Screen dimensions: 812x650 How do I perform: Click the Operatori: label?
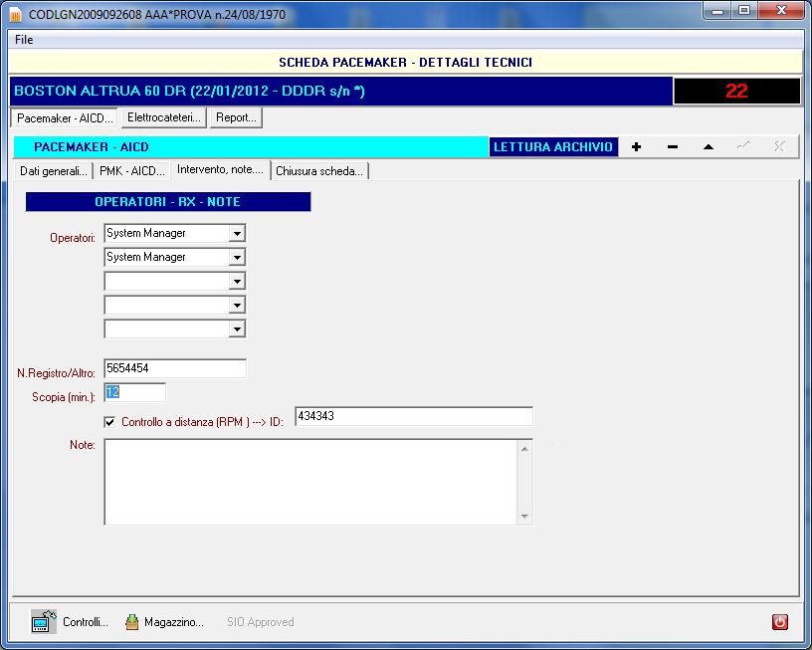click(x=73, y=238)
